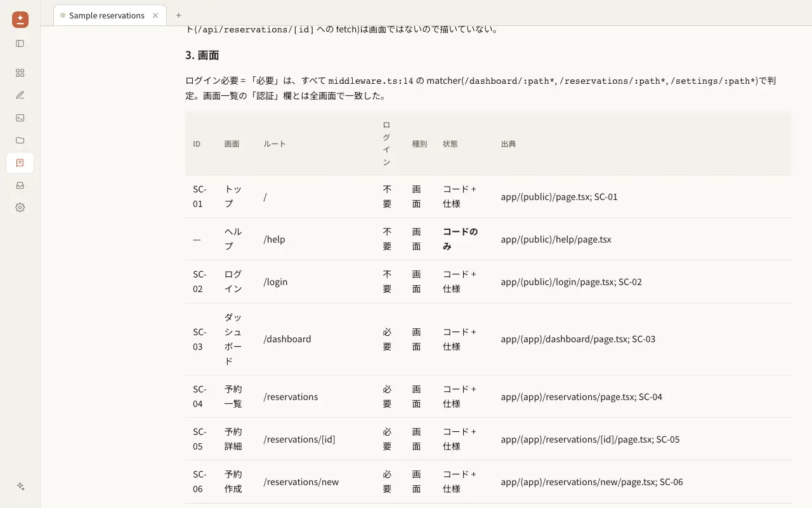Screen dimensions: 812x508
Task: Select the highlighted document icon in sidebar
Action: [20, 163]
